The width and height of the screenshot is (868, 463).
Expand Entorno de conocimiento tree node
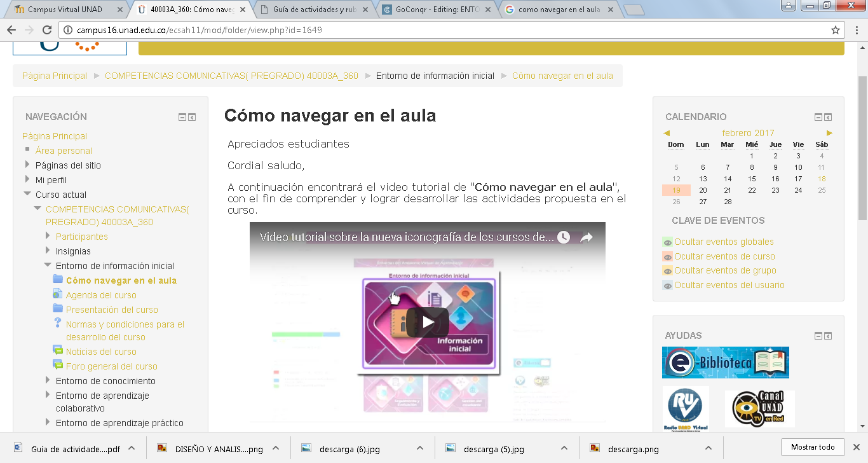(48, 380)
